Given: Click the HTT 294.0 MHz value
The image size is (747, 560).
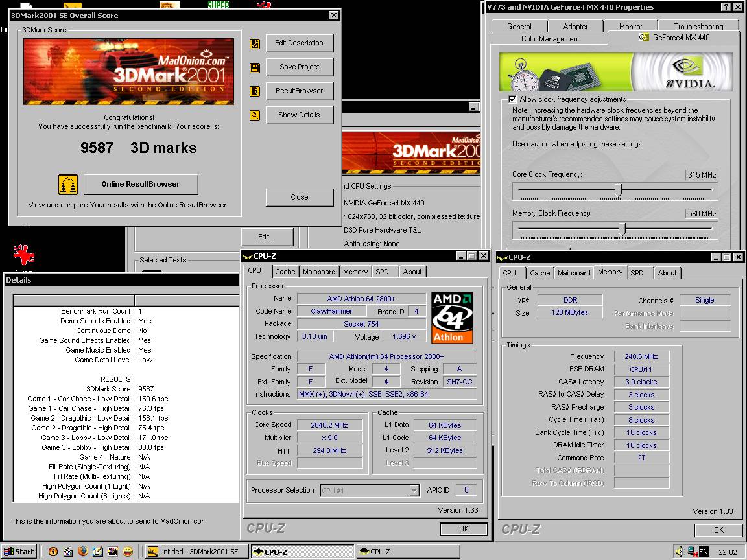Looking at the screenshot, I should [329, 450].
